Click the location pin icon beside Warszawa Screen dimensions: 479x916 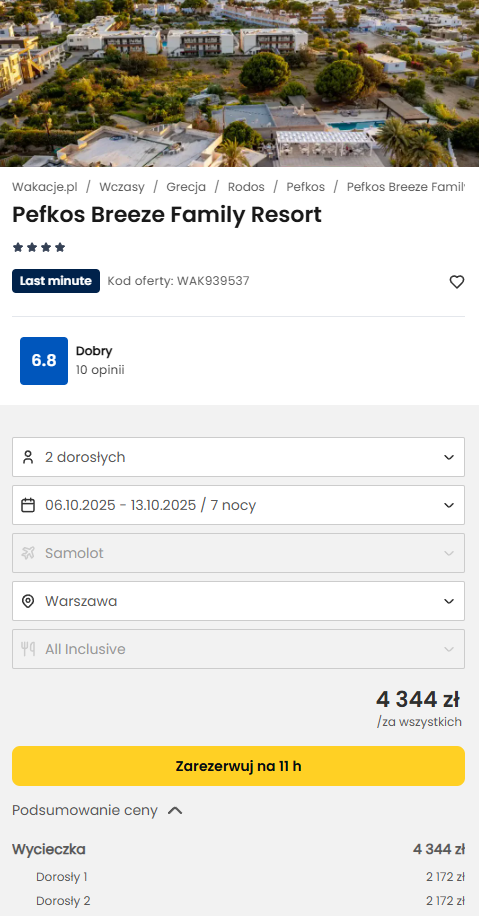click(x=27, y=601)
